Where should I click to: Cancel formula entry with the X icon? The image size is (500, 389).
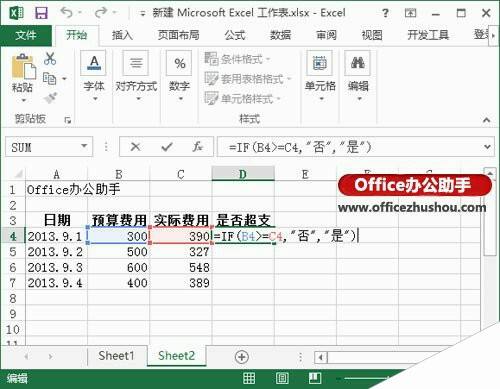(x=135, y=147)
